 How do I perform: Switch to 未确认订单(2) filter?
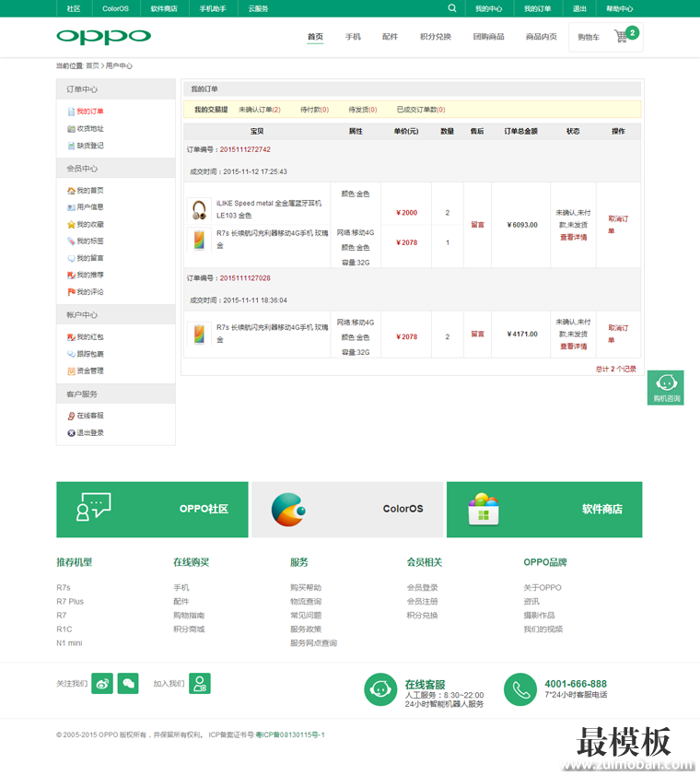point(260,110)
